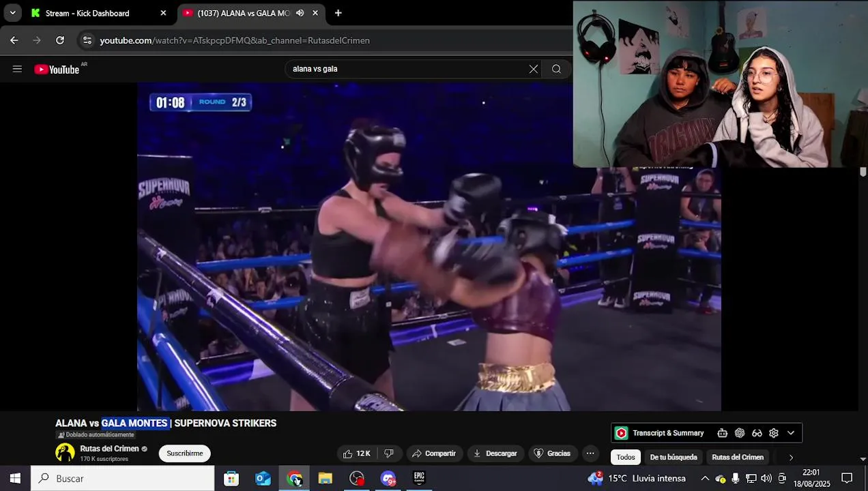The image size is (868, 491).
Task: Click the boxing video player to pause
Action: pos(429,247)
